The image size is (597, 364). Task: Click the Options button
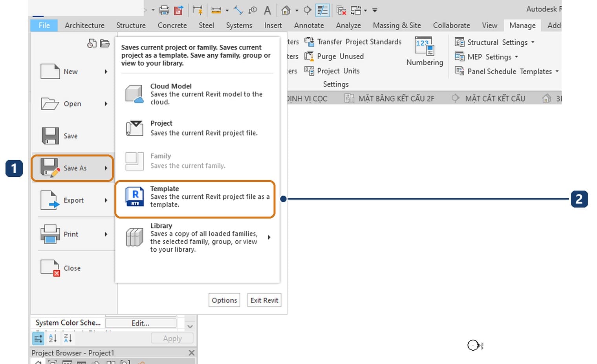(224, 300)
